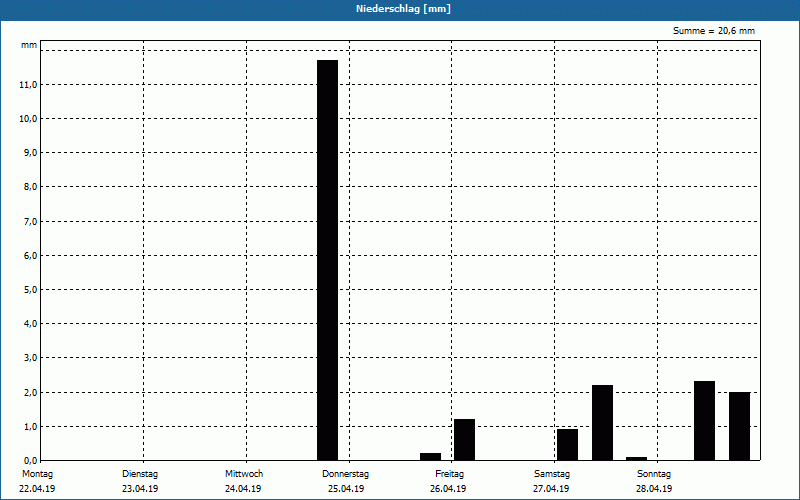Click the tallest bar above 11 mm
The height and width of the screenshot is (500, 800).
(x=328, y=260)
